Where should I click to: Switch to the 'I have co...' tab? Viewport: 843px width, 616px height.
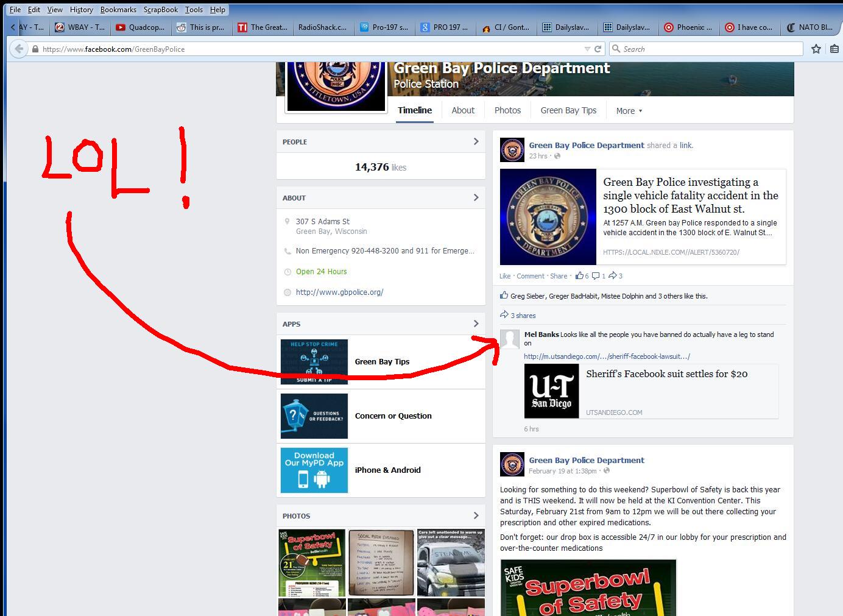point(750,27)
